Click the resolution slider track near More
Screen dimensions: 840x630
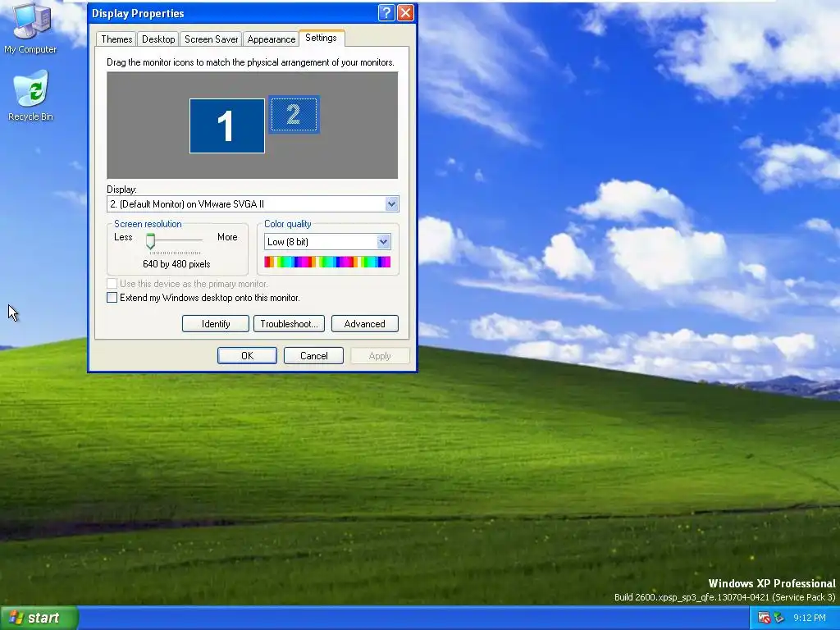pyautogui.click(x=197, y=240)
